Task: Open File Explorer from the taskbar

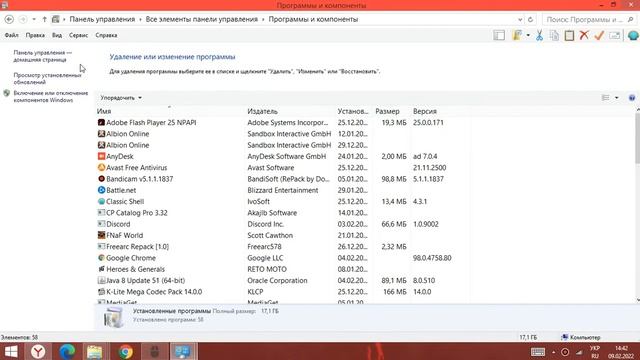Action: tap(95, 351)
